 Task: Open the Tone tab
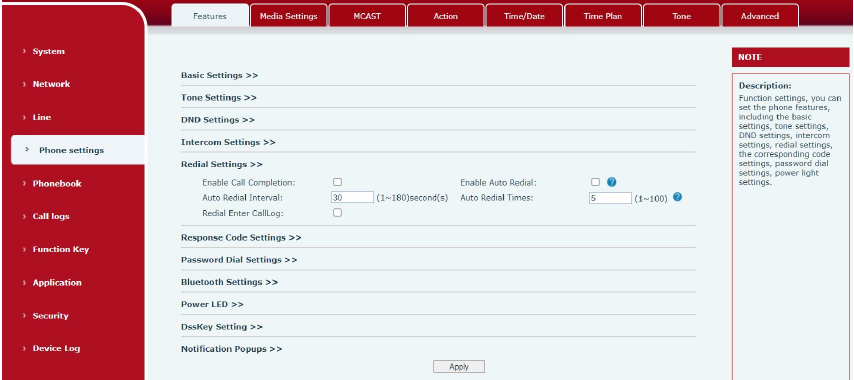[x=681, y=16]
